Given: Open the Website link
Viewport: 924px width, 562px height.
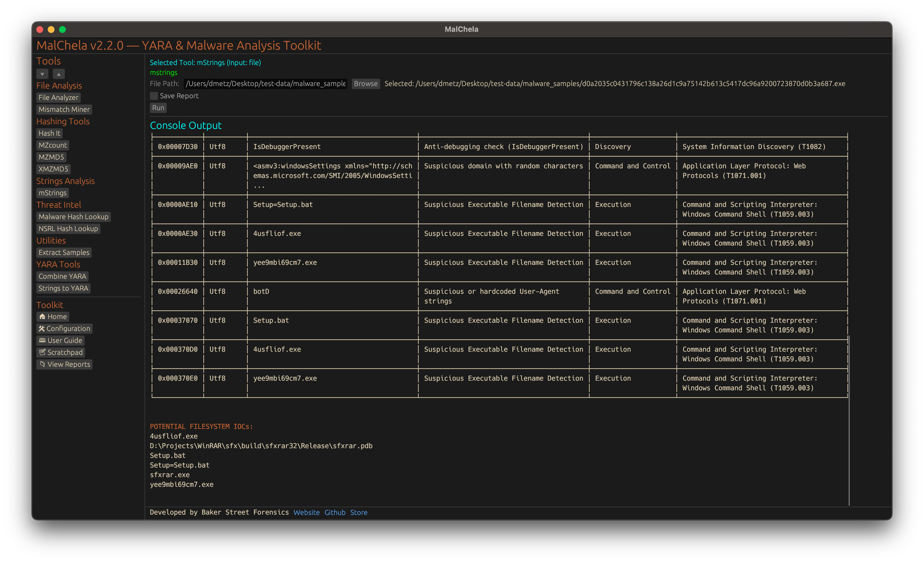Looking at the screenshot, I should (x=306, y=512).
